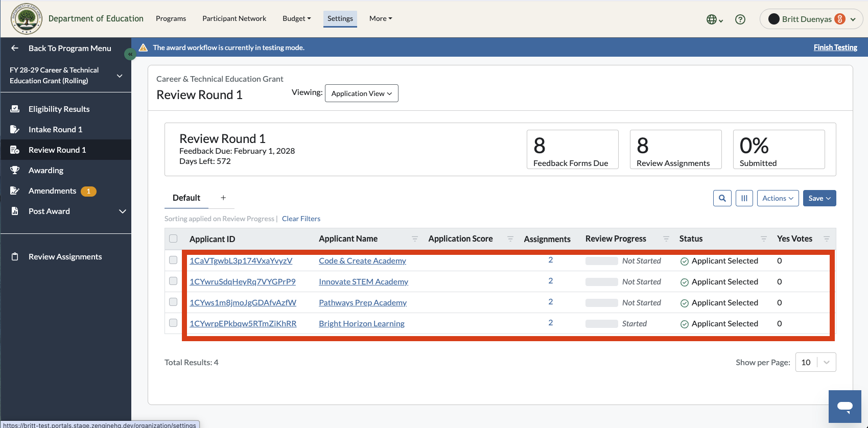Click the Applicant Name column filter icon

click(x=415, y=239)
